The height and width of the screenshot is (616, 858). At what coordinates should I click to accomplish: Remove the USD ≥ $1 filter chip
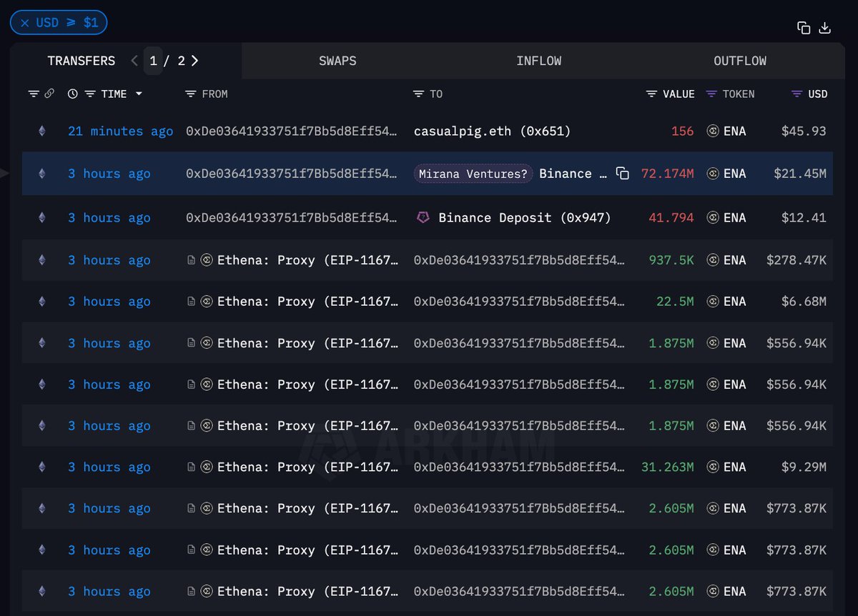coord(24,23)
